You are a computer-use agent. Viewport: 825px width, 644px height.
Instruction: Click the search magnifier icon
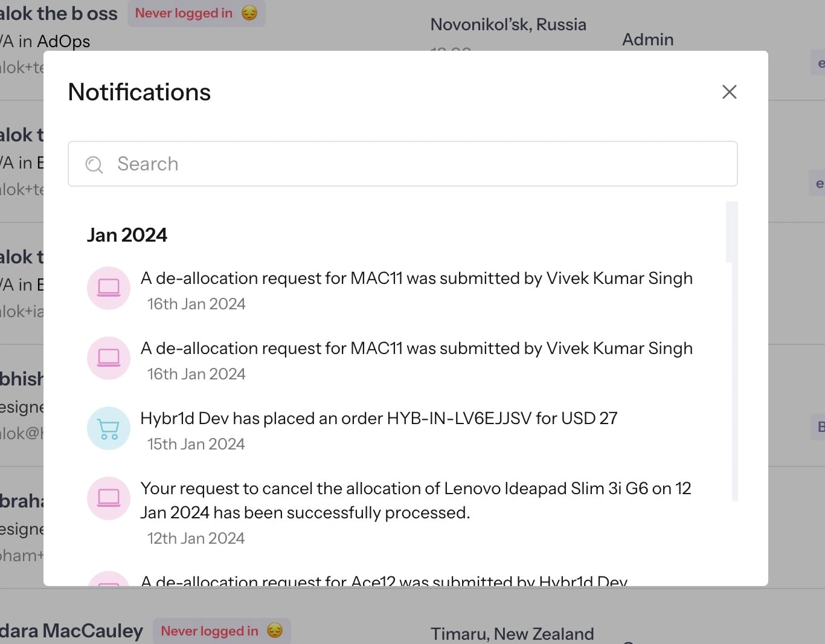tap(94, 164)
